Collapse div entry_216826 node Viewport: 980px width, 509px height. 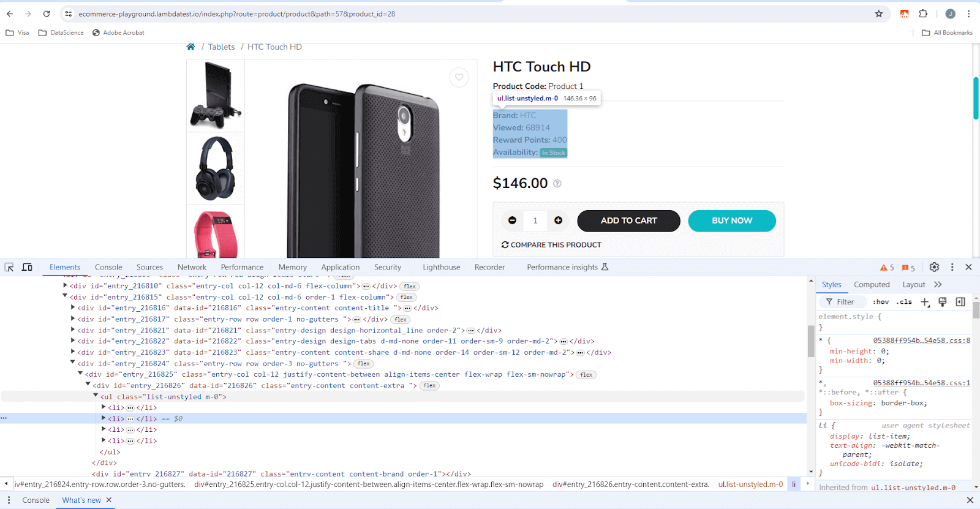88,385
